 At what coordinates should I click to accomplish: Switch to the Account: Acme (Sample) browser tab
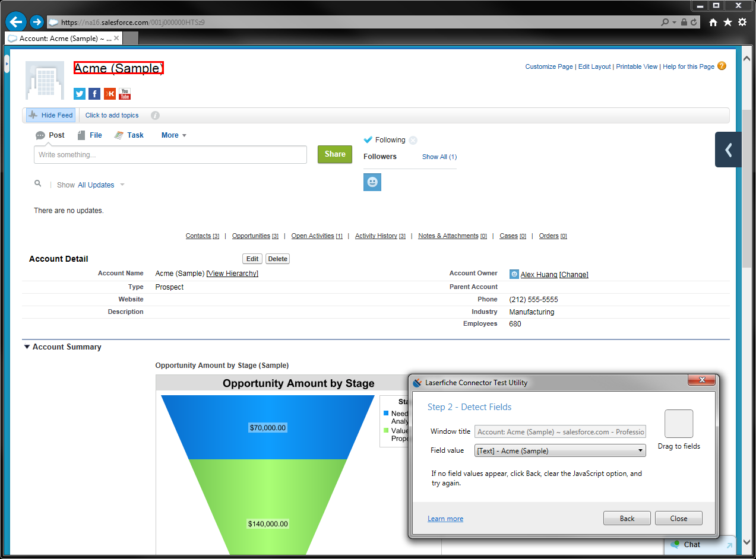pos(64,38)
